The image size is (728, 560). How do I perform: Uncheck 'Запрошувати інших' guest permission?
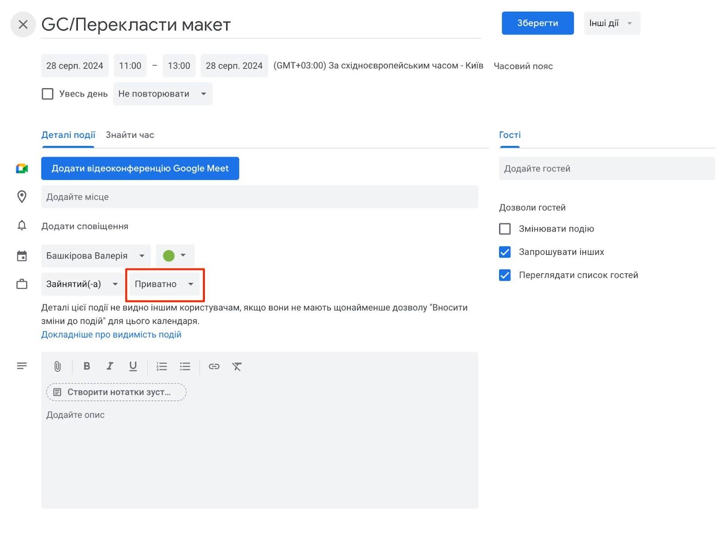[505, 252]
